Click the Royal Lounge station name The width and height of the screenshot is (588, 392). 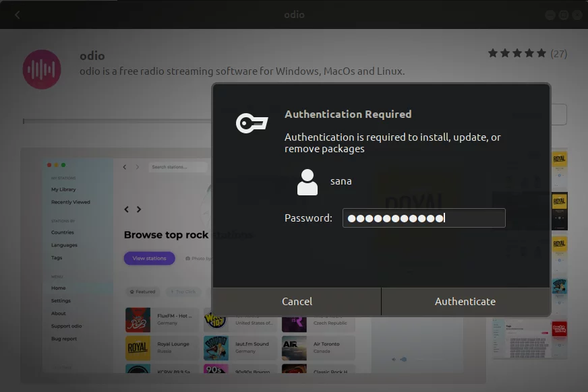(173, 344)
